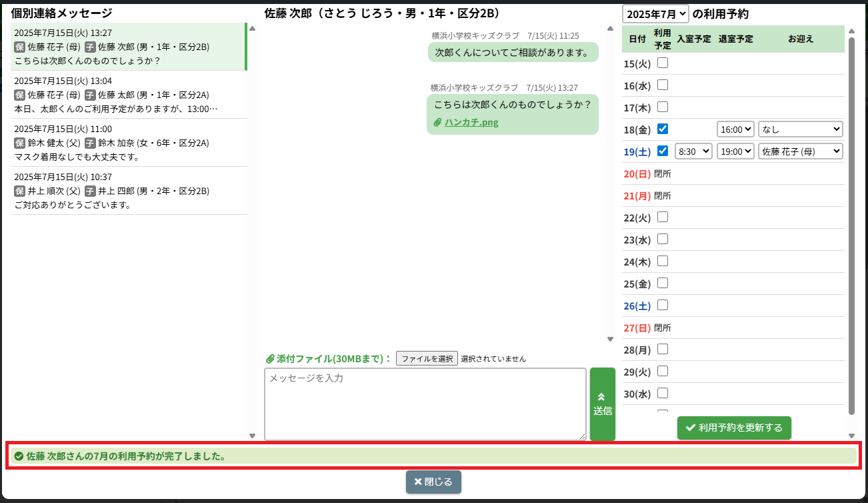Click the reservation table vertical scrollbar
868x503 pixels.
click(x=851, y=220)
